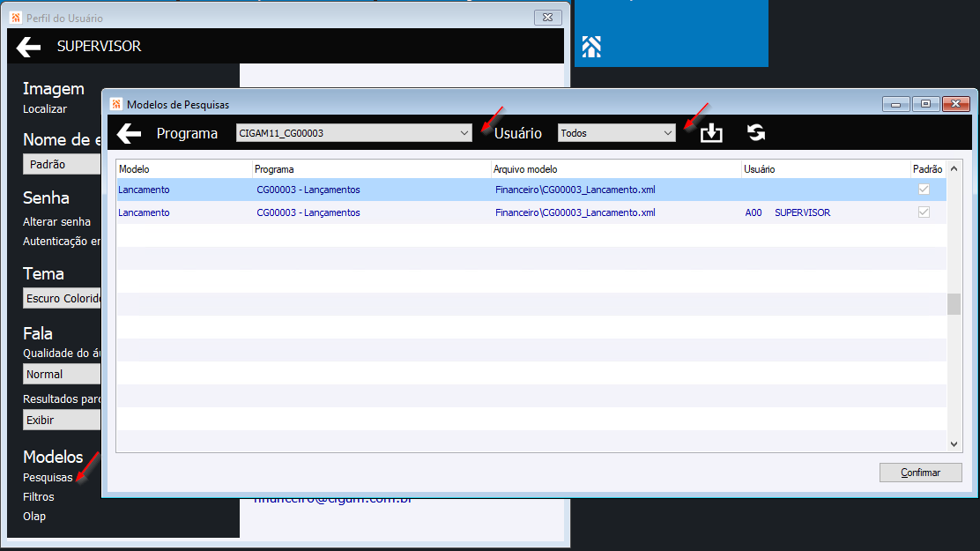980x551 pixels.
Task: Open the Nome de exibição Padrão dropdown
Action: [x=62, y=165]
